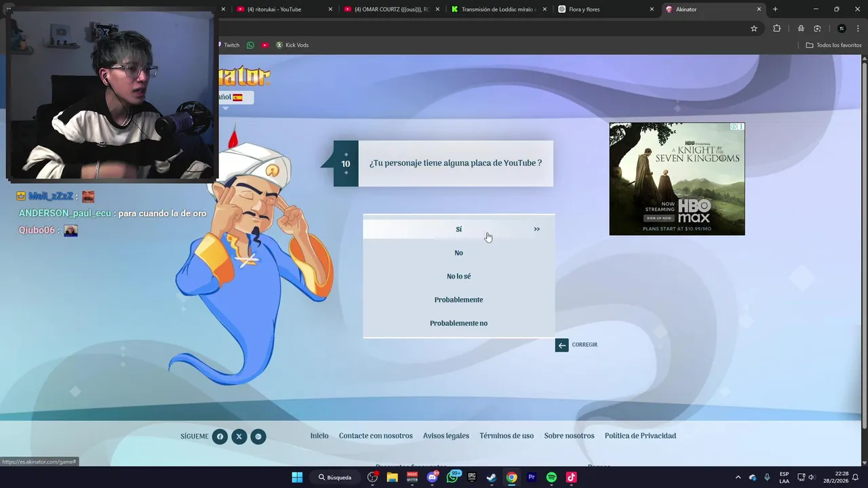Image resolution: width=868 pixels, height=488 pixels.
Task: Open Adobe Premiere Pro from taskbar
Action: (532, 477)
